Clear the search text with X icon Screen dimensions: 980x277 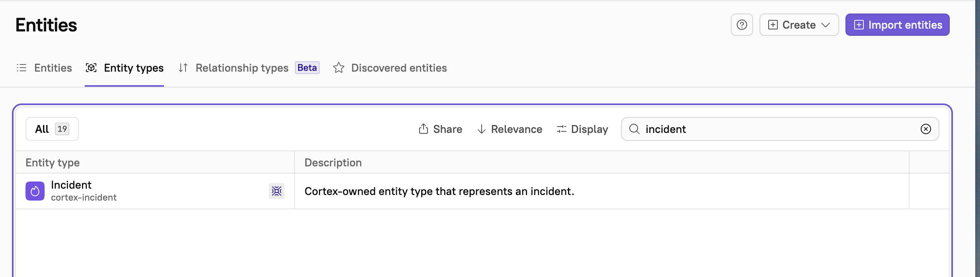925,129
